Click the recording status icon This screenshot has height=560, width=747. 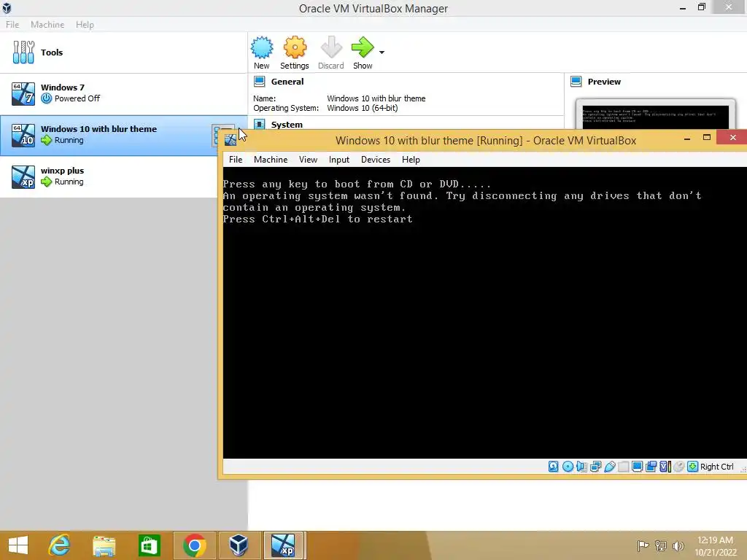click(x=651, y=466)
